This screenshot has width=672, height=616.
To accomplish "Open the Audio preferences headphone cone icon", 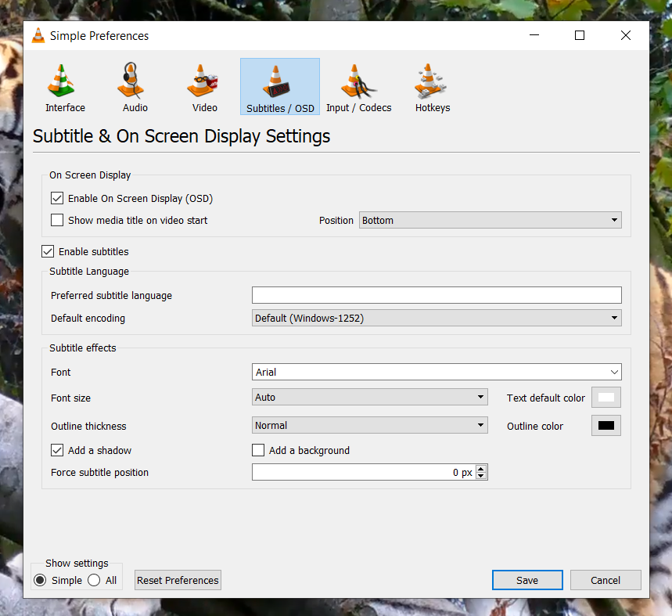I will (131, 80).
